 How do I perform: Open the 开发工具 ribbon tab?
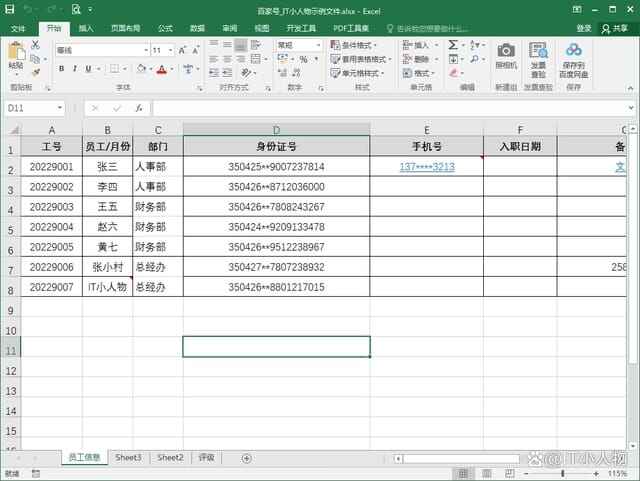pyautogui.click(x=301, y=28)
